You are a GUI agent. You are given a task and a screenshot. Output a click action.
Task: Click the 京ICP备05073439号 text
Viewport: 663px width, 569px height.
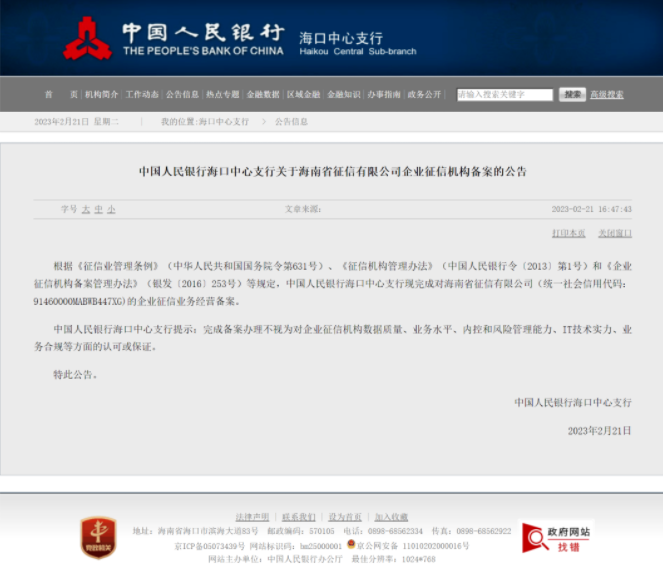[210, 546]
